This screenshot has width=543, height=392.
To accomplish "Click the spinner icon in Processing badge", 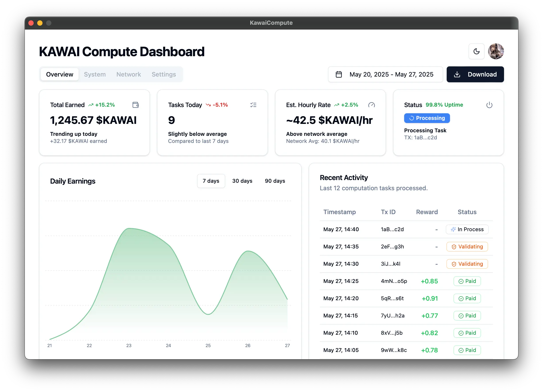I will (x=411, y=118).
